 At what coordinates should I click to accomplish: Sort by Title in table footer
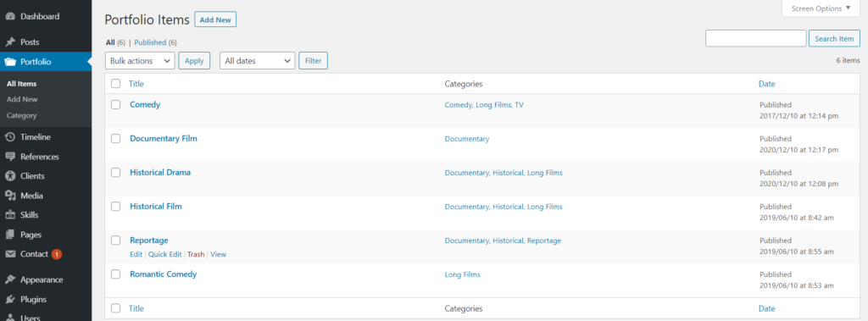coord(136,308)
